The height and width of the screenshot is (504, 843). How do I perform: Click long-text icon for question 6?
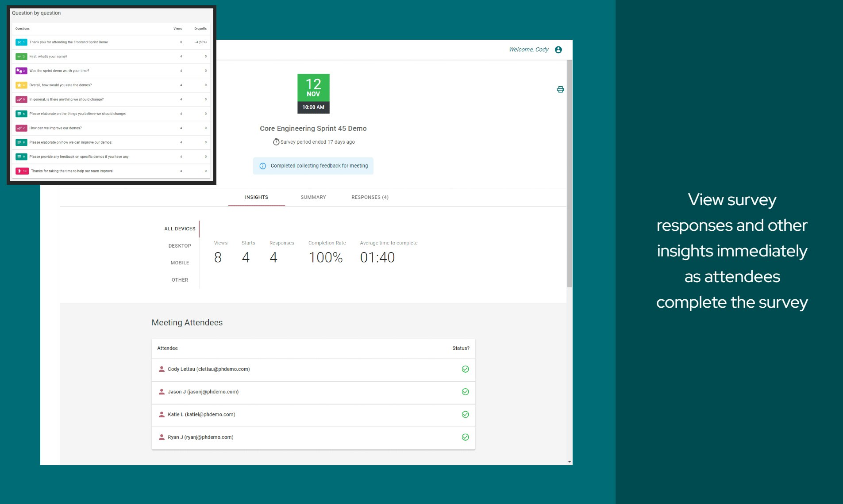point(21,114)
